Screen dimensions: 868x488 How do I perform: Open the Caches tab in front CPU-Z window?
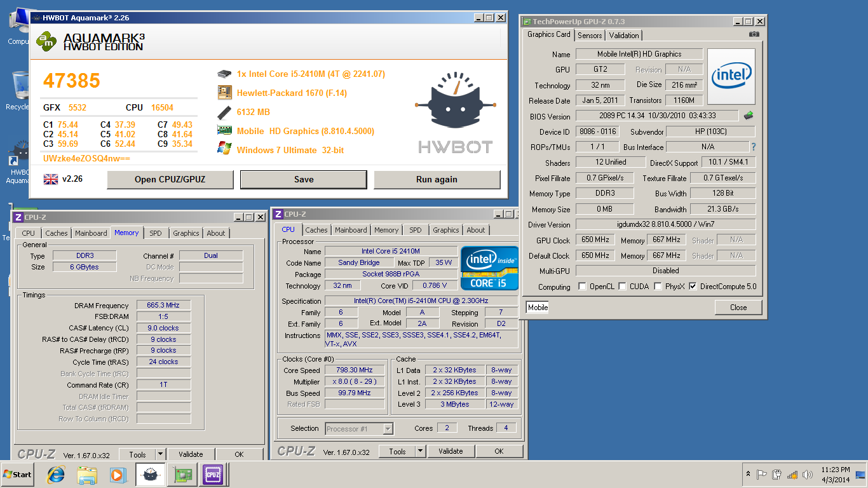(x=316, y=230)
